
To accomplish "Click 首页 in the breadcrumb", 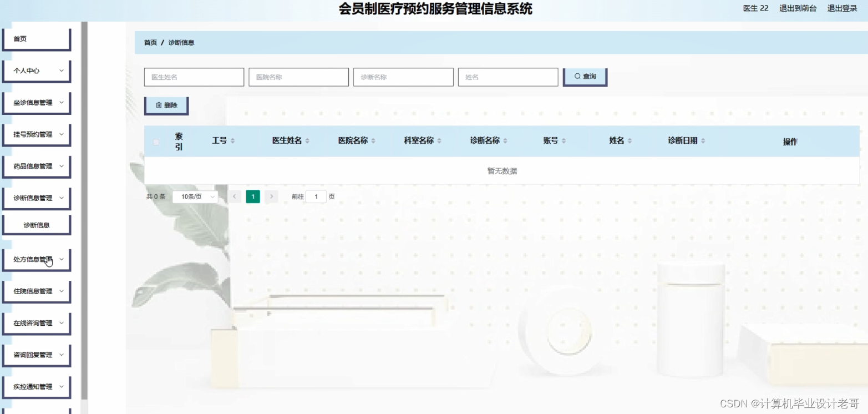I will pos(150,43).
